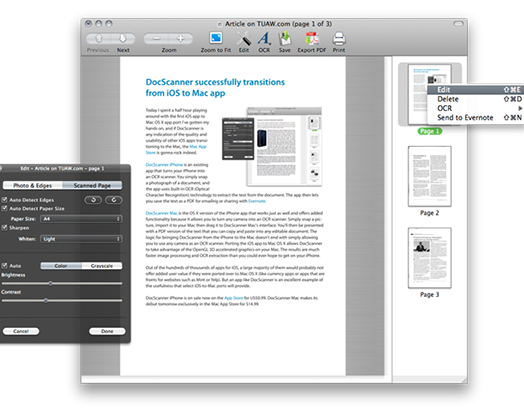Click the green Page 1 label
Image resolution: width=524 pixels, height=410 pixels.
click(429, 131)
